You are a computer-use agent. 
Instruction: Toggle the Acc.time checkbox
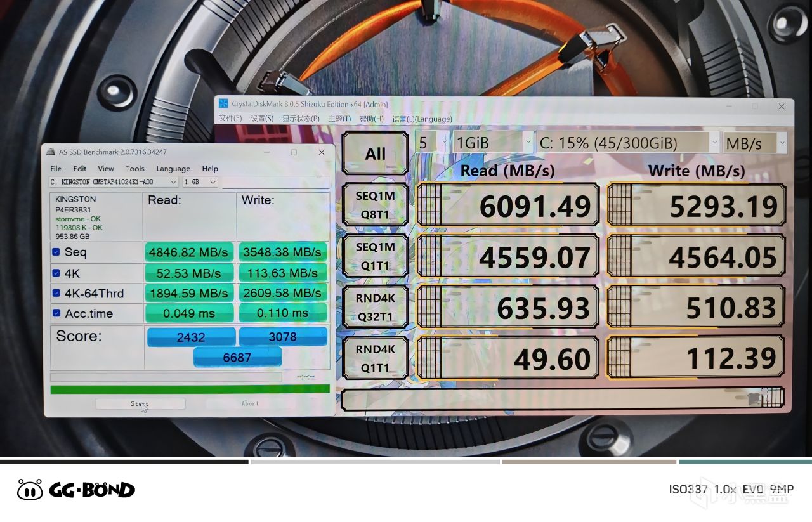point(56,313)
